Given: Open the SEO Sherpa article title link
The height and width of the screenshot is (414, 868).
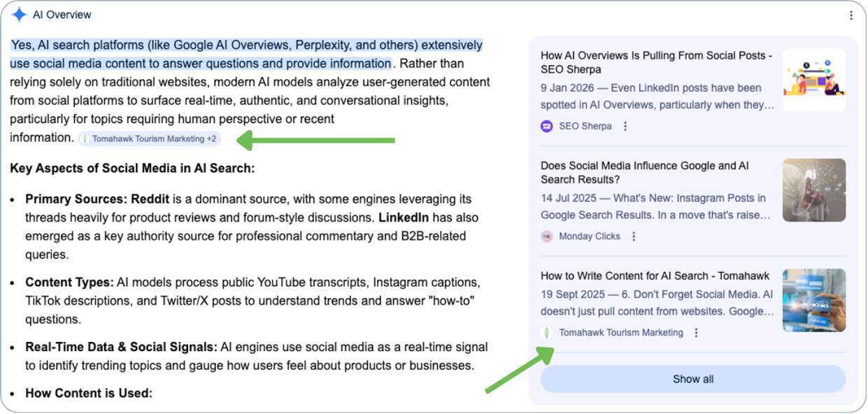Looking at the screenshot, I should (656, 62).
